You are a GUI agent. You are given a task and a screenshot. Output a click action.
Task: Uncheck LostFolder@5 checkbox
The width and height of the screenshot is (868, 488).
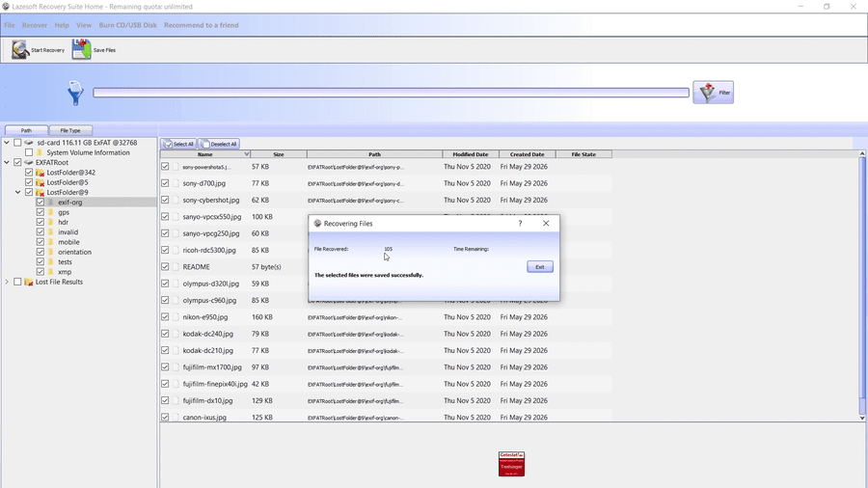click(x=29, y=182)
